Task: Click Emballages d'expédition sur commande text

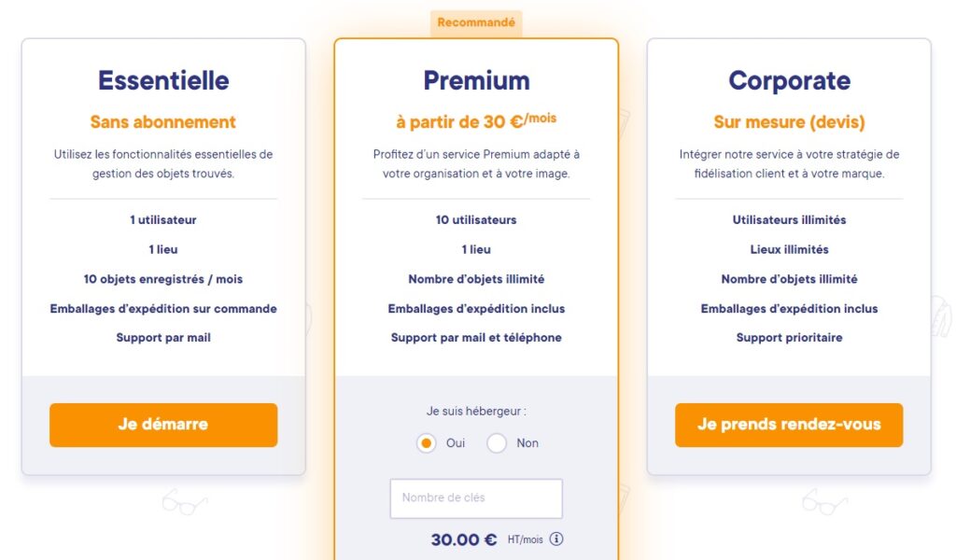Action: coord(163,308)
